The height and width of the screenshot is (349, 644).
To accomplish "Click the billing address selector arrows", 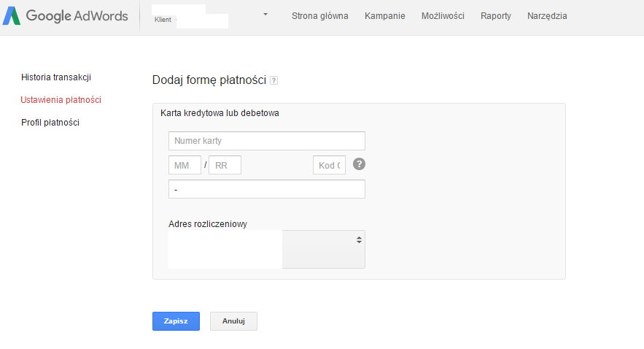I will point(359,240).
